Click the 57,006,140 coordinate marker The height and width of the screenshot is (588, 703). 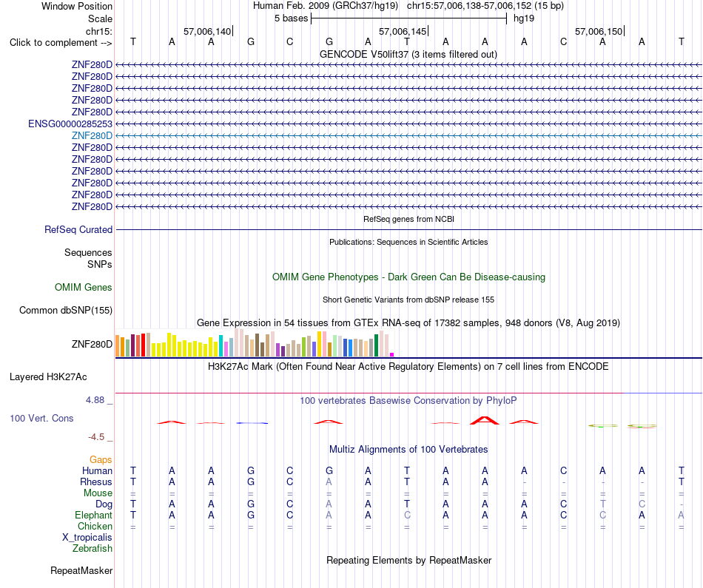(207, 31)
